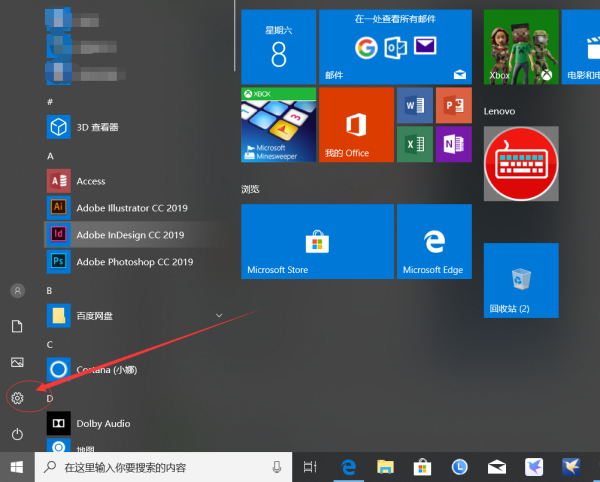600x482 pixels.
Task: Open the calendar tile showing 星期六 8
Action: (x=279, y=47)
